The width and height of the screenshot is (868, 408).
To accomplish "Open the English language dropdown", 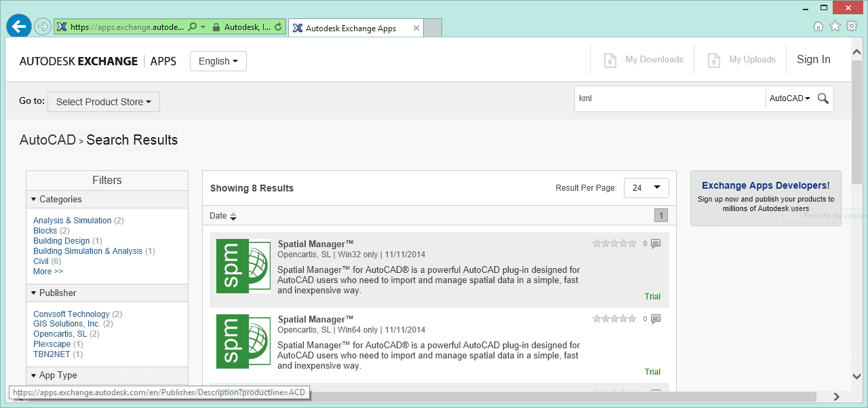I will (218, 61).
